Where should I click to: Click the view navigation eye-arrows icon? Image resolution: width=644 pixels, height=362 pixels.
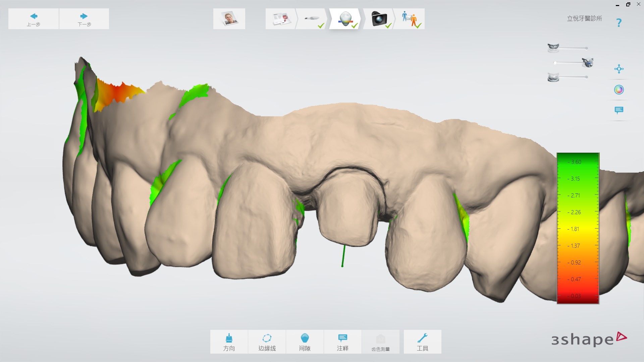[x=619, y=69]
